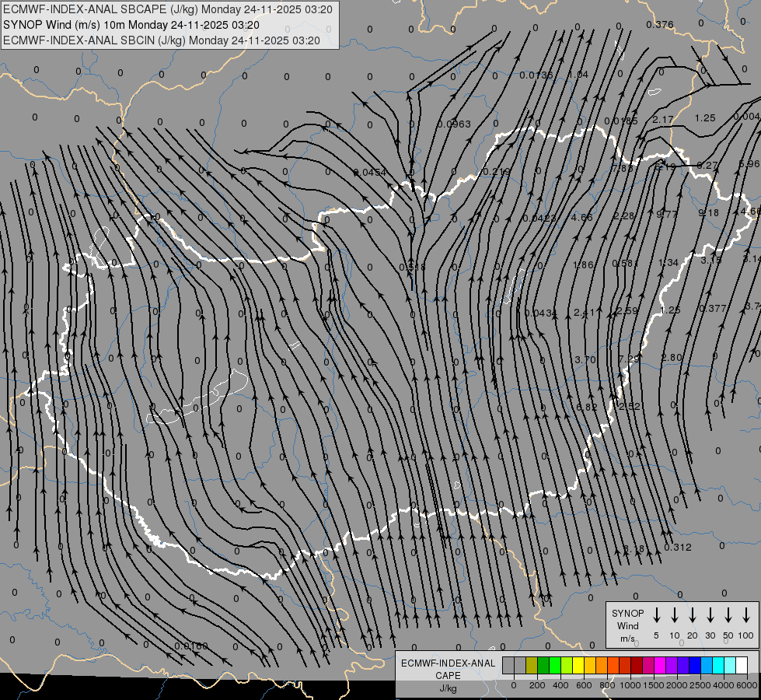Image resolution: width=761 pixels, height=700 pixels.
Task: Click the wind arrow above the 20 m/s label
Action: pyautogui.click(x=693, y=615)
